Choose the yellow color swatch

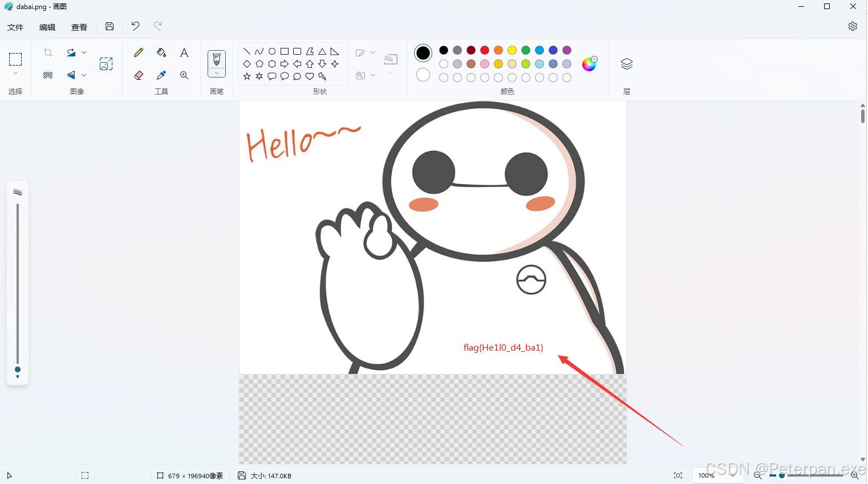(x=512, y=50)
